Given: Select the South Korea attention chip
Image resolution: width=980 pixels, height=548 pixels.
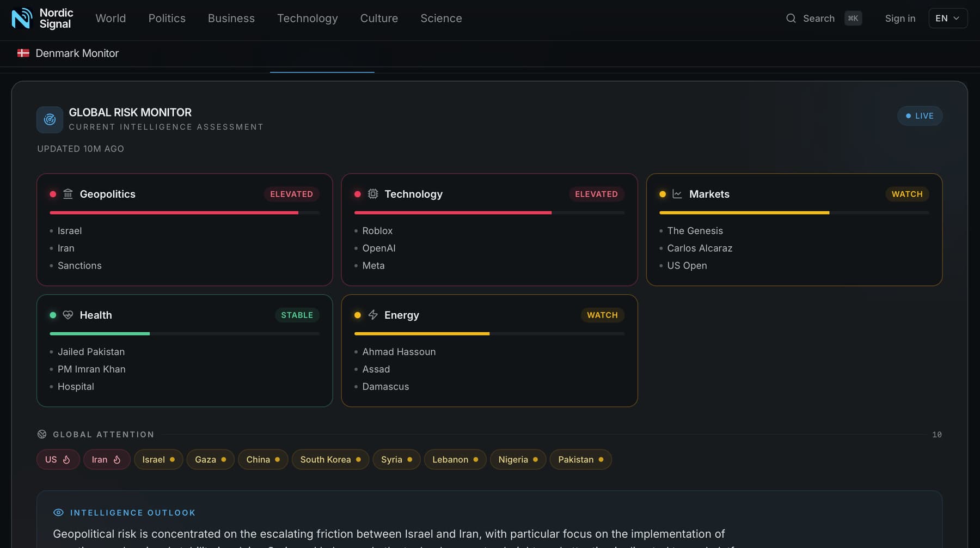Looking at the screenshot, I should pyautogui.click(x=330, y=460).
